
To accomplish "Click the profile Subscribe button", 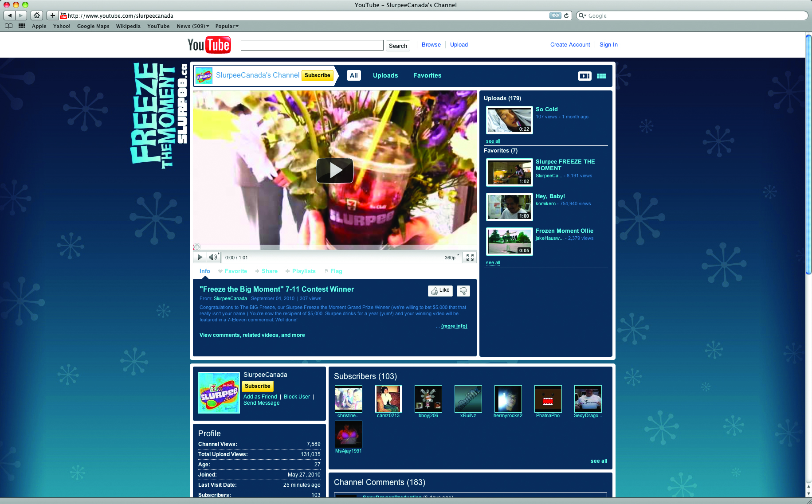I will click(258, 386).
